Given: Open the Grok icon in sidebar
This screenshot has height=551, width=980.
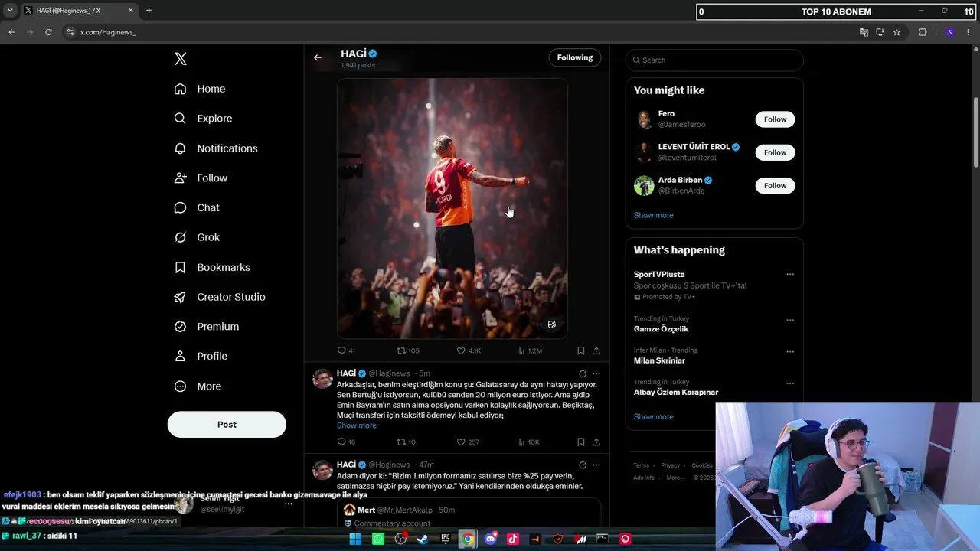Looking at the screenshot, I should tap(180, 237).
